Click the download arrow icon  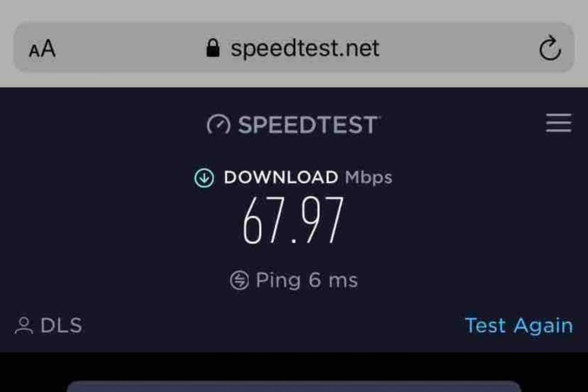204,178
